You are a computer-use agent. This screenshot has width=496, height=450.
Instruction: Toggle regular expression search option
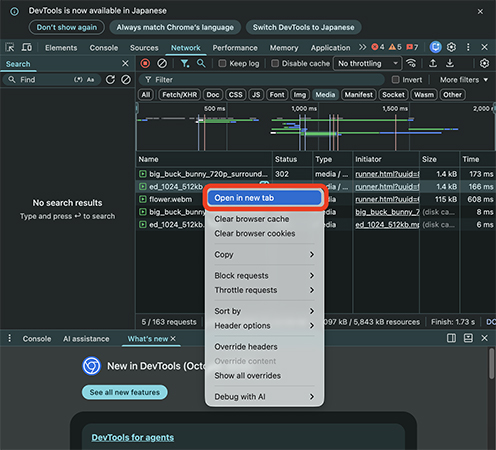pyautogui.click(x=78, y=80)
